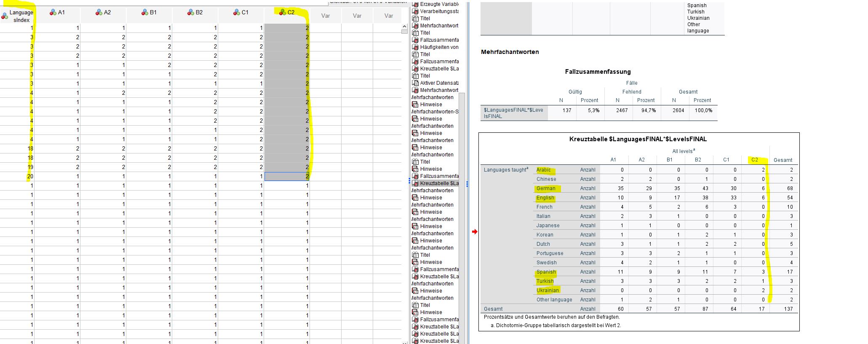Click the Korean row label in crosstab
The height and width of the screenshot is (344, 868).
click(545, 235)
